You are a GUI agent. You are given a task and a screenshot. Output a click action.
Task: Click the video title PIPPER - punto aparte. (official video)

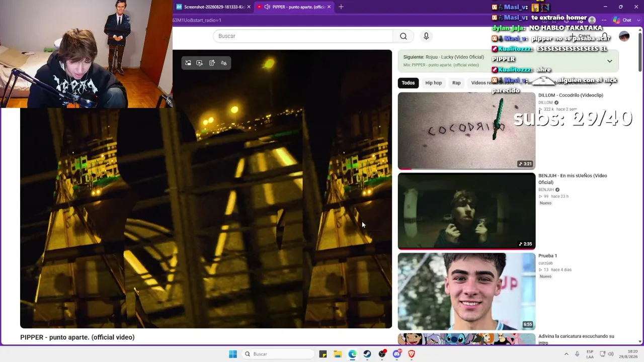(x=77, y=337)
